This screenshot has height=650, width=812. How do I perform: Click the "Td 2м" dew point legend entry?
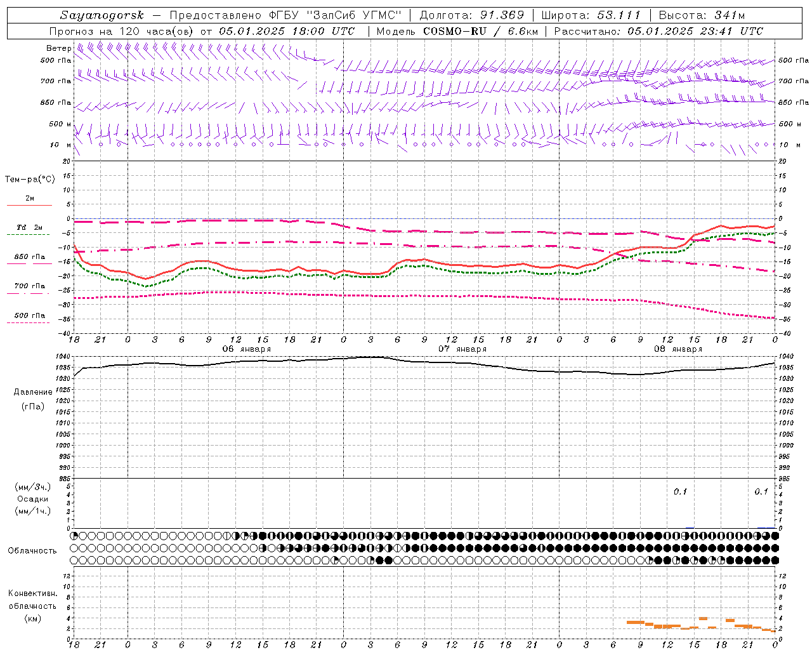coord(30,227)
